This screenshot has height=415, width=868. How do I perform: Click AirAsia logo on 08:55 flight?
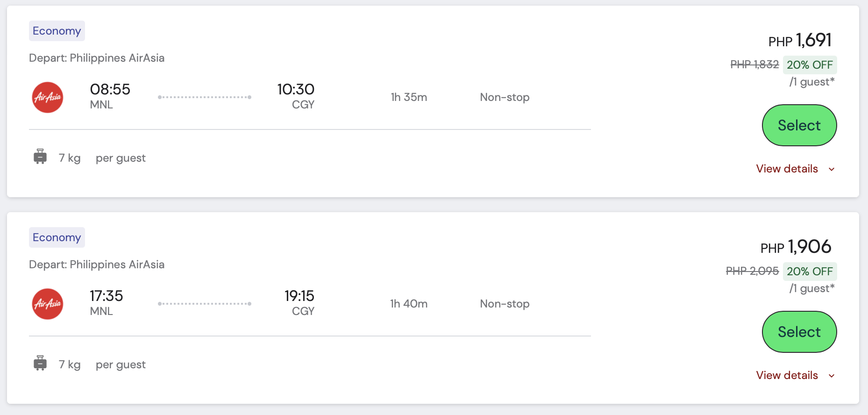[48, 97]
